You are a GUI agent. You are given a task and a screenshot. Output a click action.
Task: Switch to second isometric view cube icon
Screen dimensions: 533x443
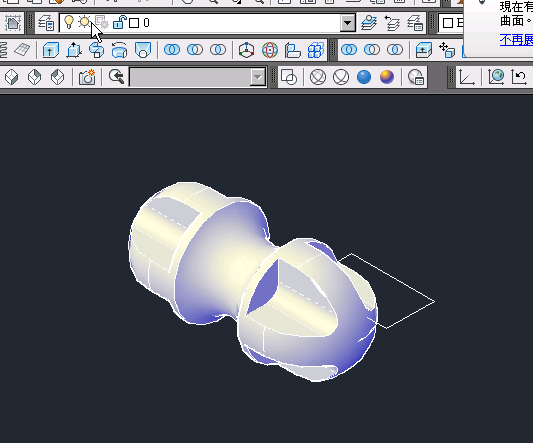[x=35, y=77]
